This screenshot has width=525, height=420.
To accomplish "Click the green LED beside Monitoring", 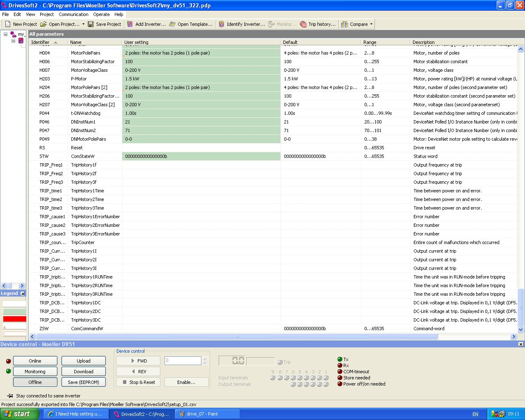I will [8, 371].
